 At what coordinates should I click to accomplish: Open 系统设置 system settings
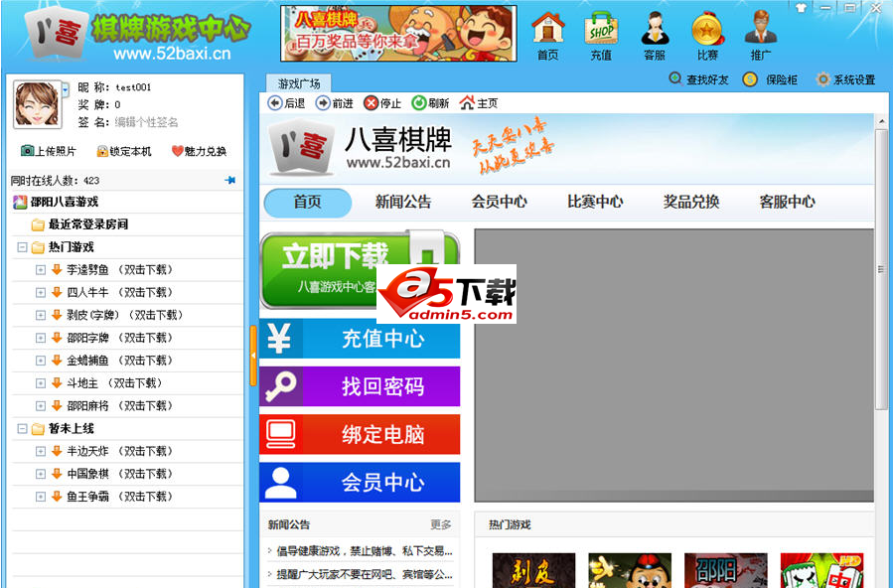845,79
